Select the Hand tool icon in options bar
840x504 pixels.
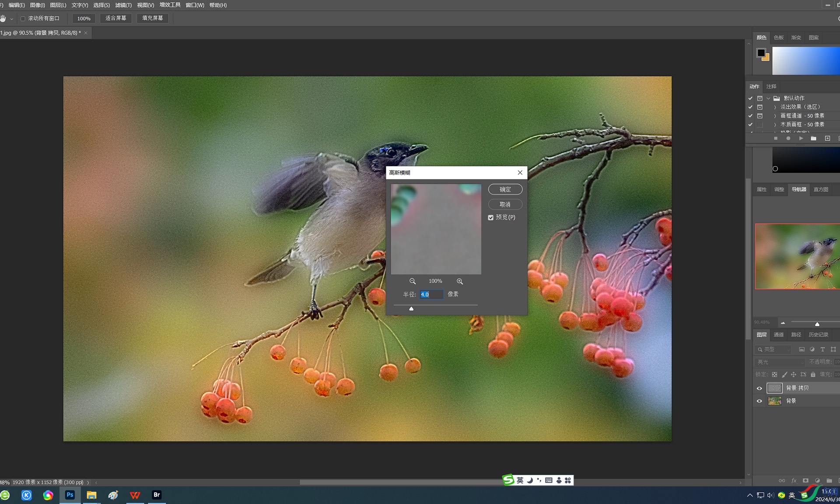3,18
